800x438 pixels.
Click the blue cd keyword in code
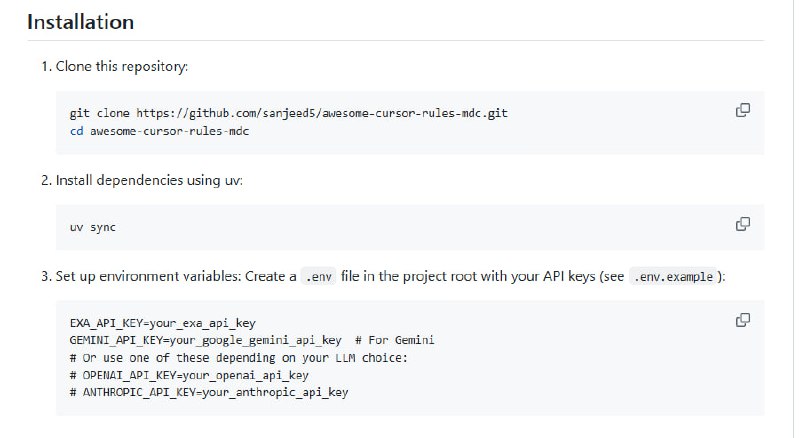point(76,131)
